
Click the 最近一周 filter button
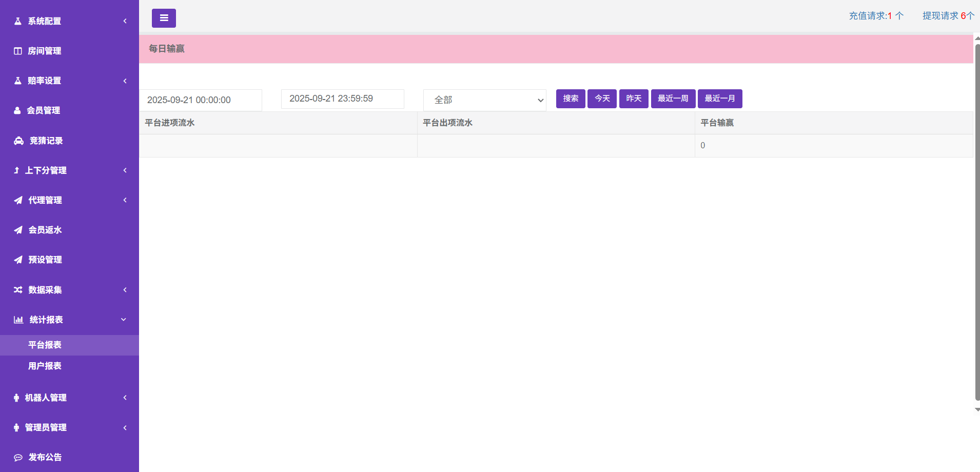click(x=673, y=99)
